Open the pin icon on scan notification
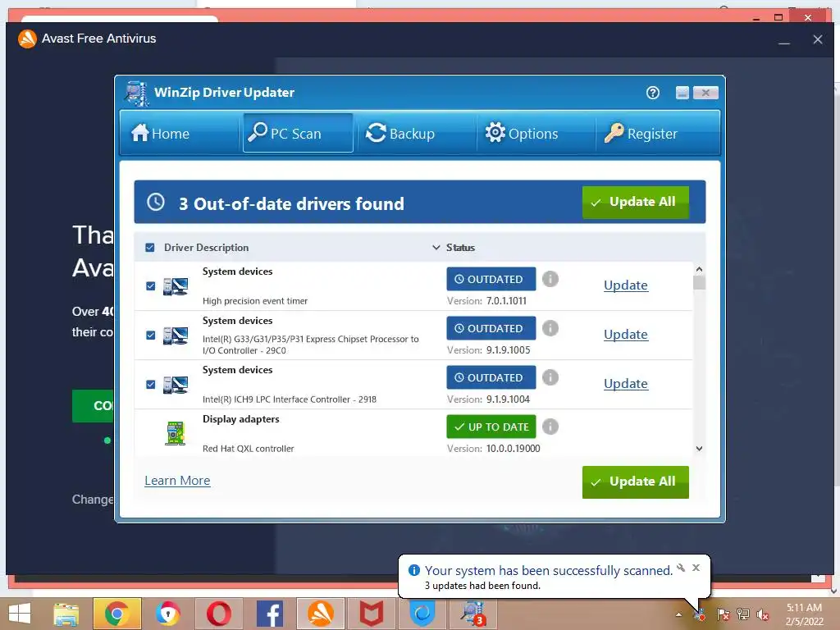The image size is (840, 630). [681, 568]
